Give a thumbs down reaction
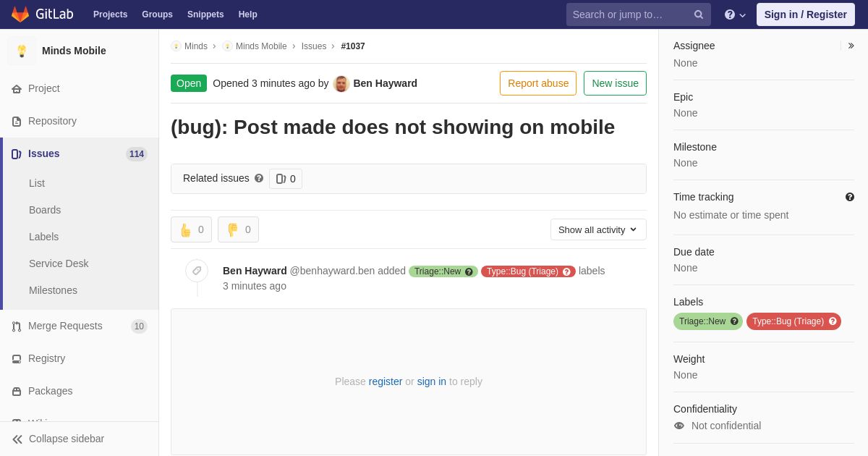Viewport: 868px width, 456px height. (x=238, y=229)
